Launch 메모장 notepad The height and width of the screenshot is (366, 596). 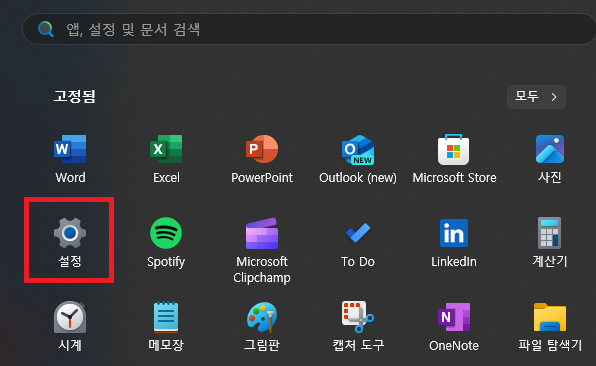166,326
